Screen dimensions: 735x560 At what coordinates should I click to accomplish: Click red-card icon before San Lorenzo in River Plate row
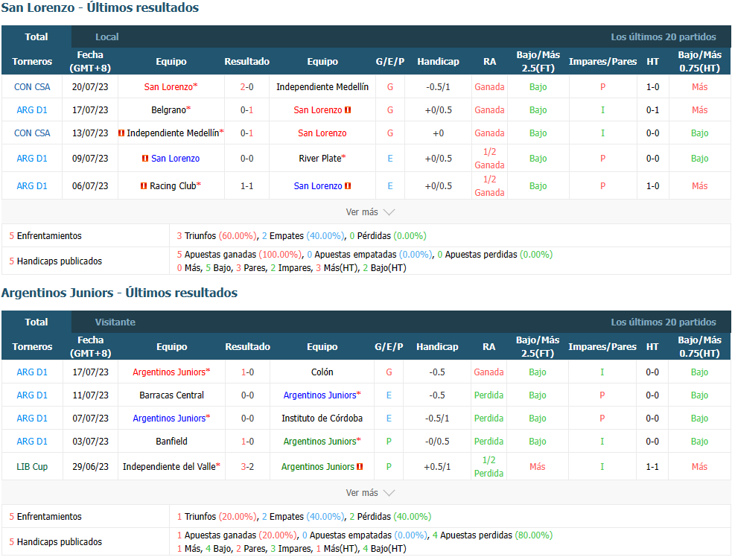(145, 159)
